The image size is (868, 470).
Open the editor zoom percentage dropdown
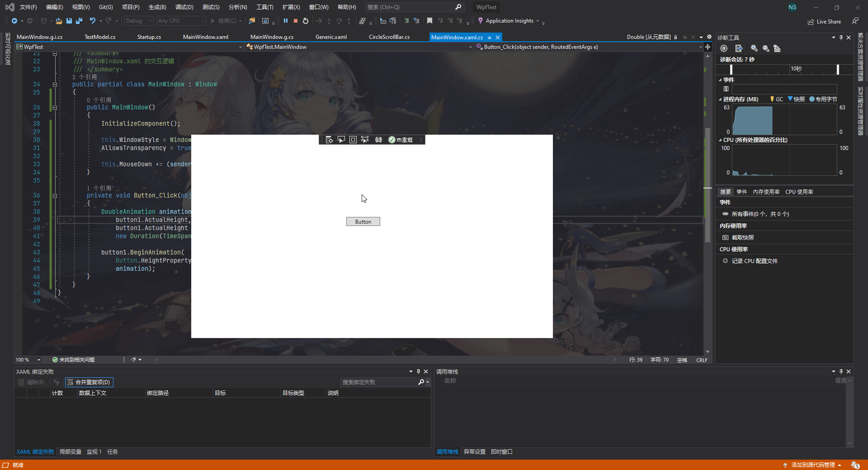point(27,360)
